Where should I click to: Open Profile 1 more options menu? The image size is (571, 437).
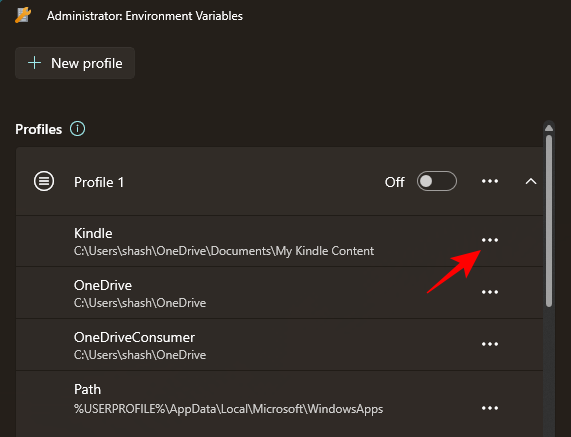click(490, 181)
